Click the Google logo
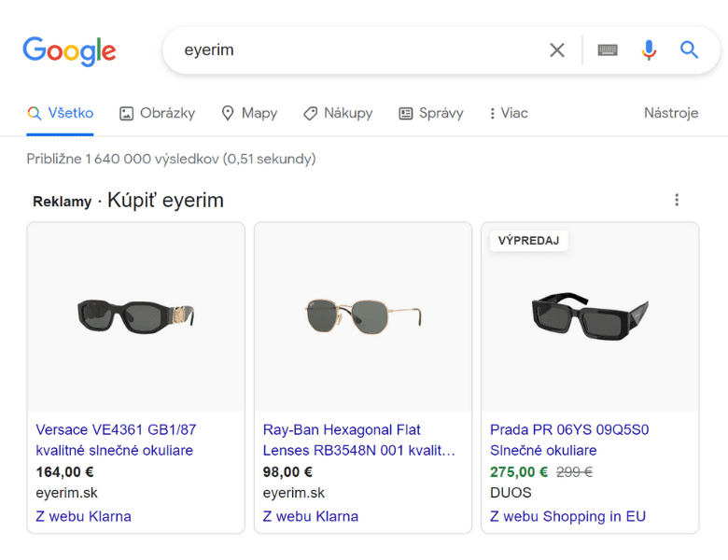The width and height of the screenshot is (728, 560). pos(69,51)
